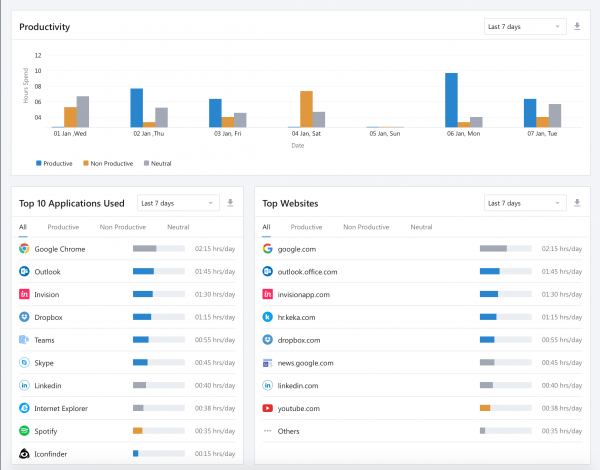Open Productivity Last 7 days dropdown
Viewport: 600px width, 470px height.
point(525,27)
